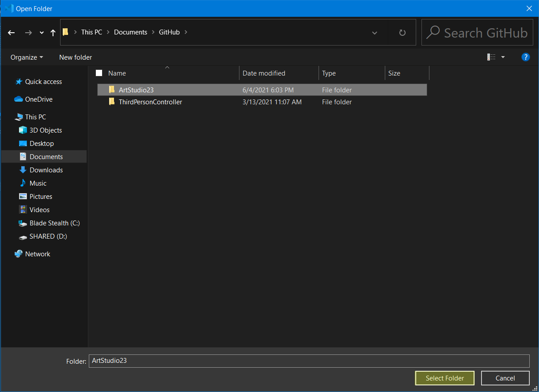Open Videos in navigation pane
The height and width of the screenshot is (392, 539).
coord(39,209)
